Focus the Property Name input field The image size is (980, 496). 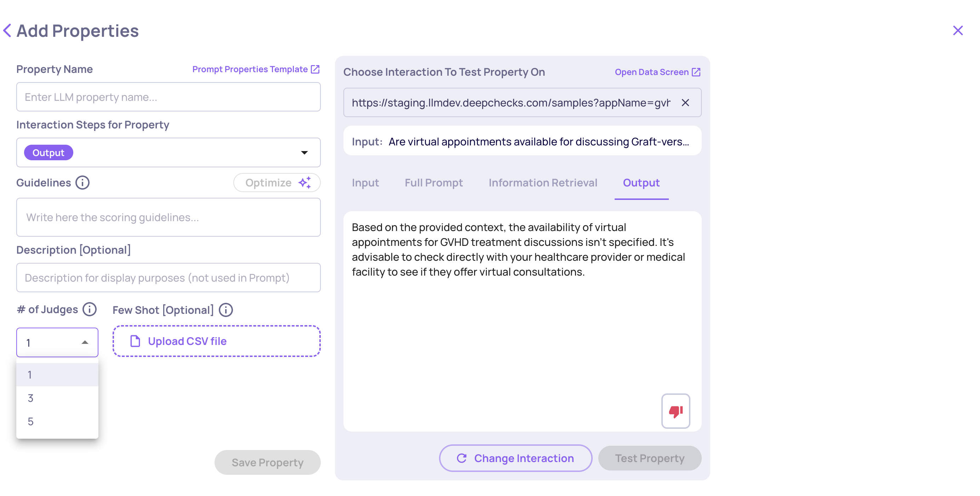(168, 97)
